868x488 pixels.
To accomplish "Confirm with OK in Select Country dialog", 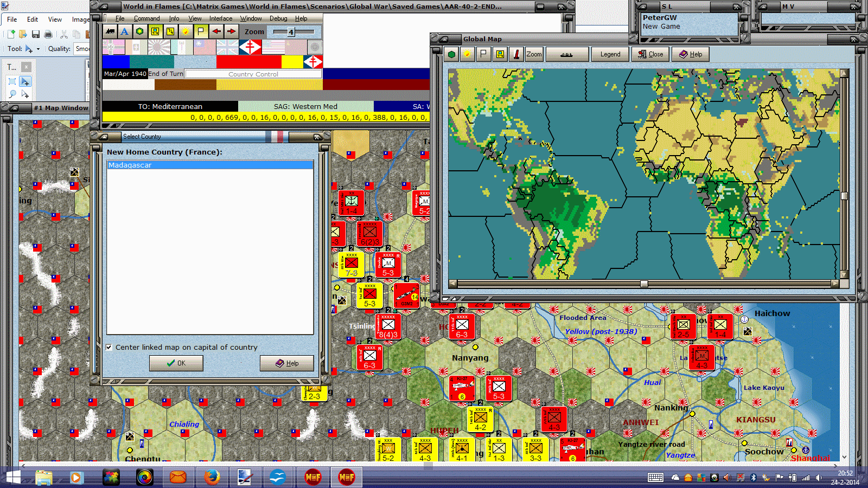I will pyautogui.click(x=176, y=363).
